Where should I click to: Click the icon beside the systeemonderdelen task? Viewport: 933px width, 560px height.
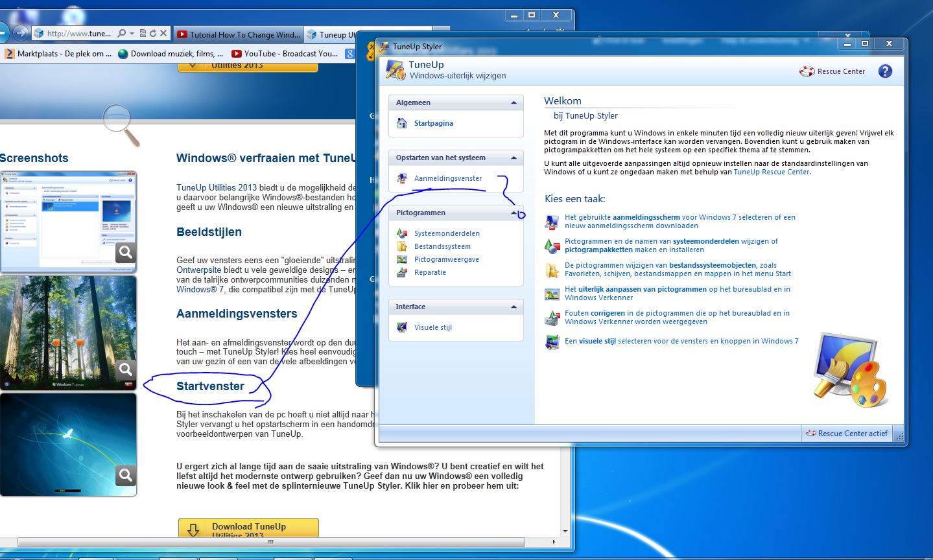point(552,246)
